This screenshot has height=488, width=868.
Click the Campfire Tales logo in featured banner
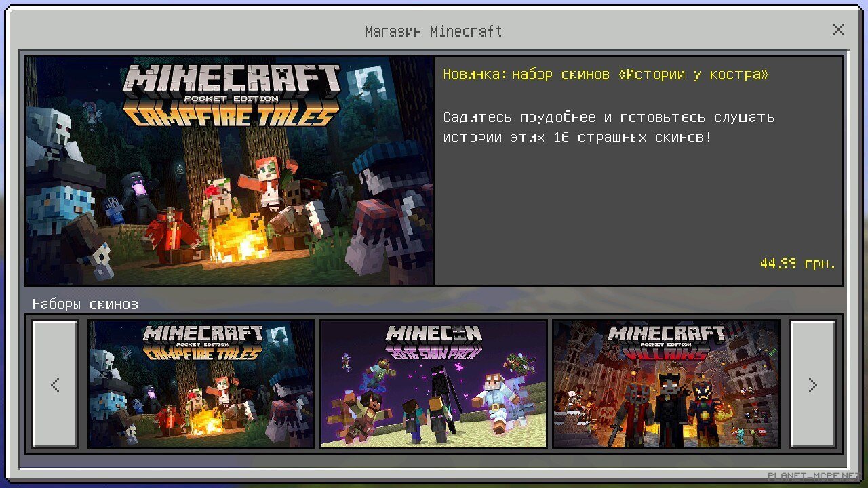pyautogui.click(x=231, y=96)
